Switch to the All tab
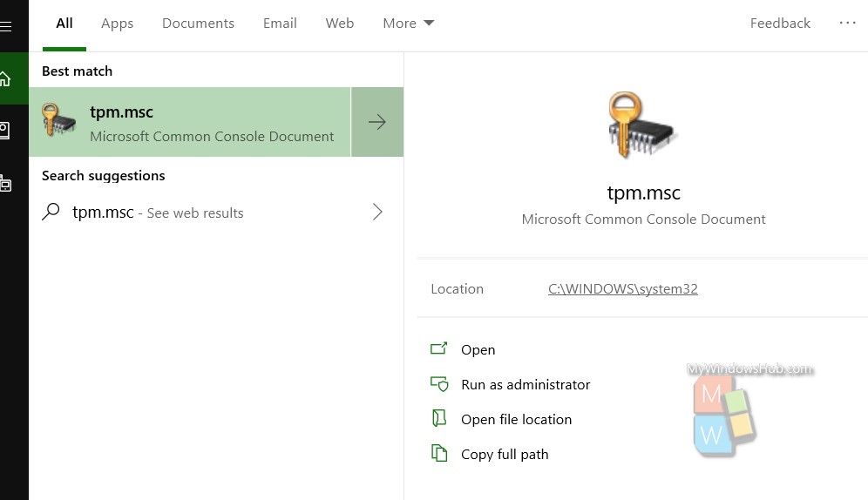The image size is (868, 500). coord(64,24)
